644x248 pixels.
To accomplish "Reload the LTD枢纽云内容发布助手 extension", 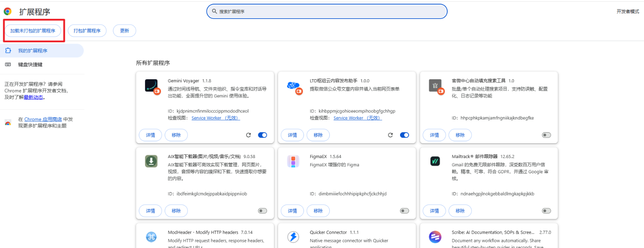I will click(390, 135).
